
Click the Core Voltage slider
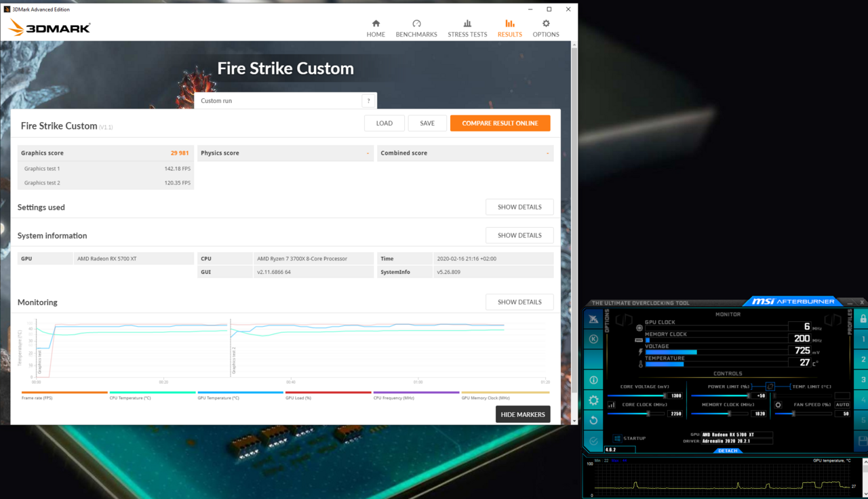click(x=636, y=395)
